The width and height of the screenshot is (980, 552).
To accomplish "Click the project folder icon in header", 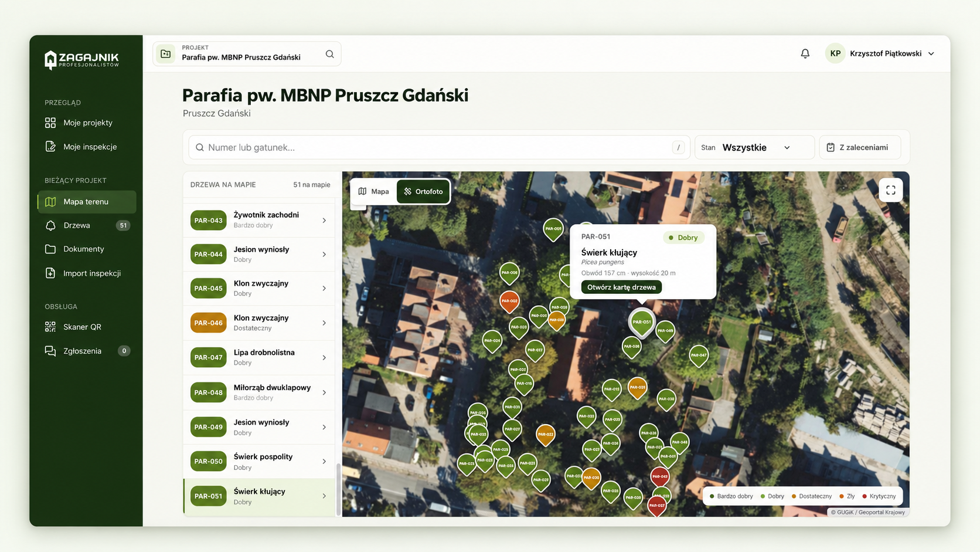I will pos(166,54).
